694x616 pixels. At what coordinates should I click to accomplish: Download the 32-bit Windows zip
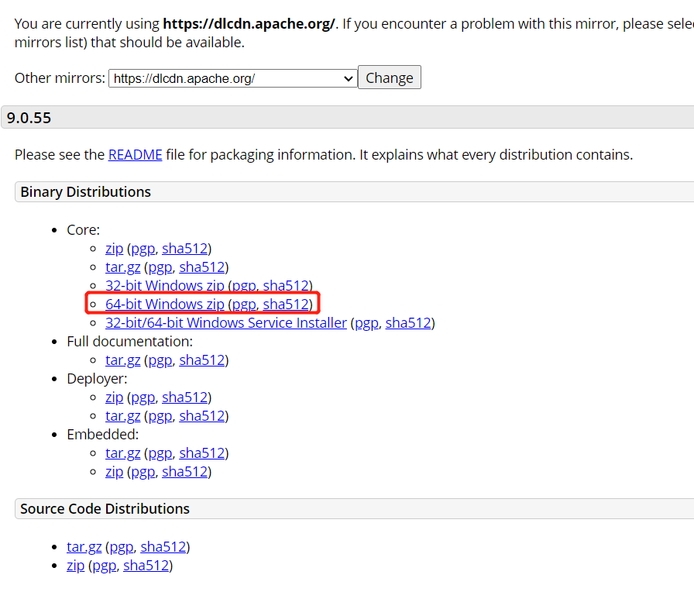pyautogui.click(x=164, y=285)
